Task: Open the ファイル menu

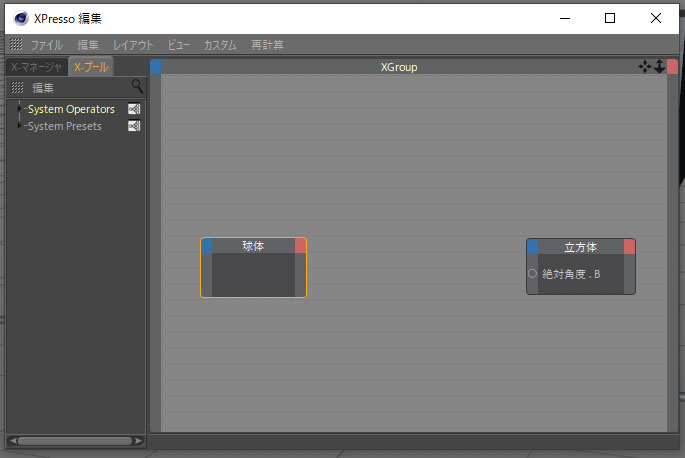Action: (46, 45)
